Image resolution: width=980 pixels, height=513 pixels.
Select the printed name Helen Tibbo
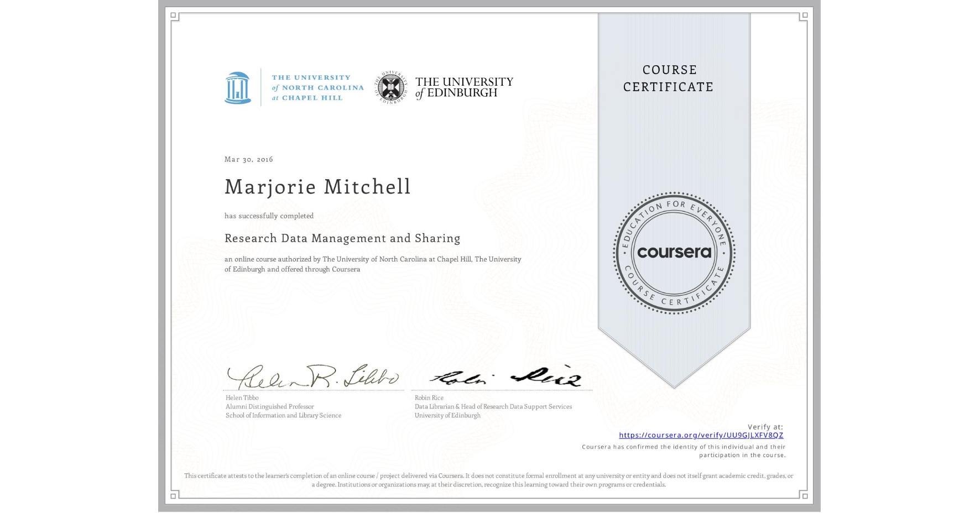click(x=242, y=397)
